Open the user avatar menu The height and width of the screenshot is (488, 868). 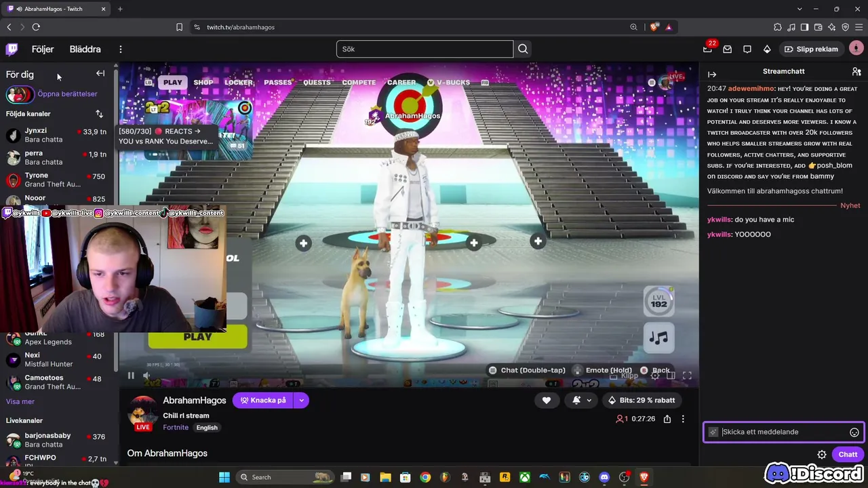856,49
